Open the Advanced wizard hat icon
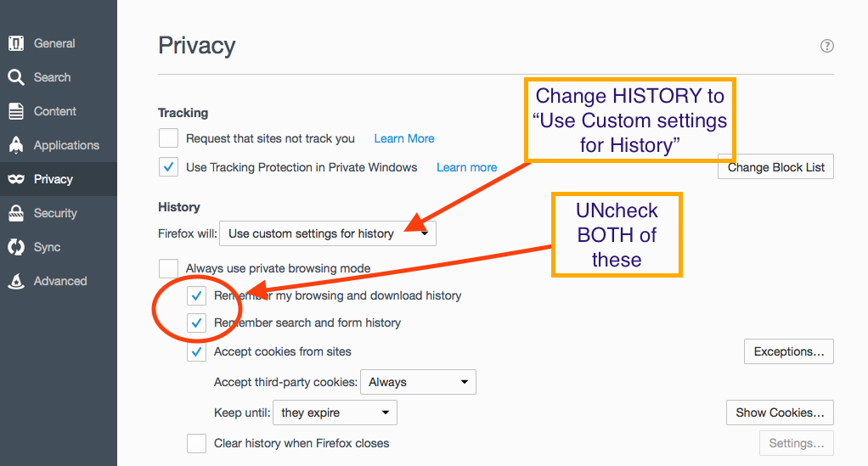This screenshot has width=868, height=466. click(x=16, y=281)
